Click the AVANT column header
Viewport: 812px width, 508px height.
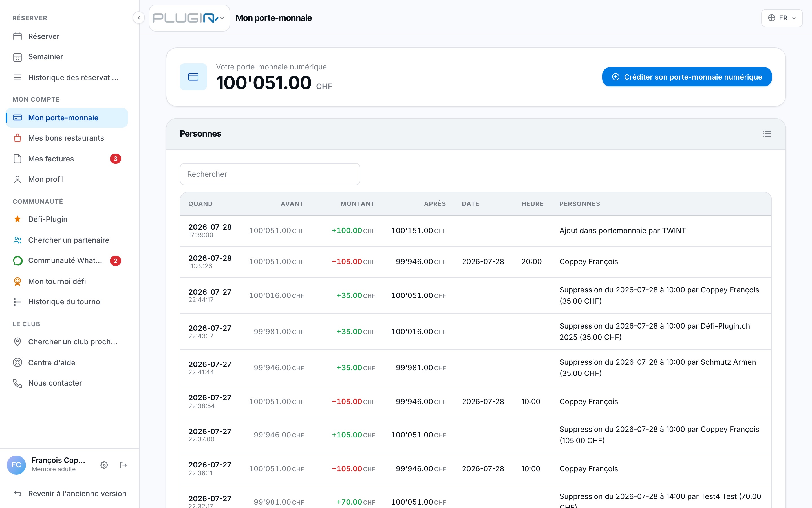pos(292,204)
